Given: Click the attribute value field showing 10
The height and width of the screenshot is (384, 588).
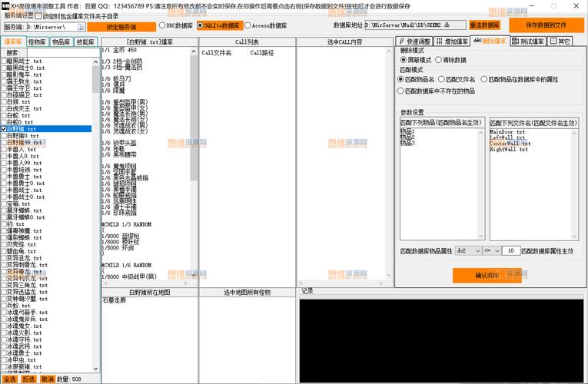Looking at the screenshot, I should pos(511,250).
